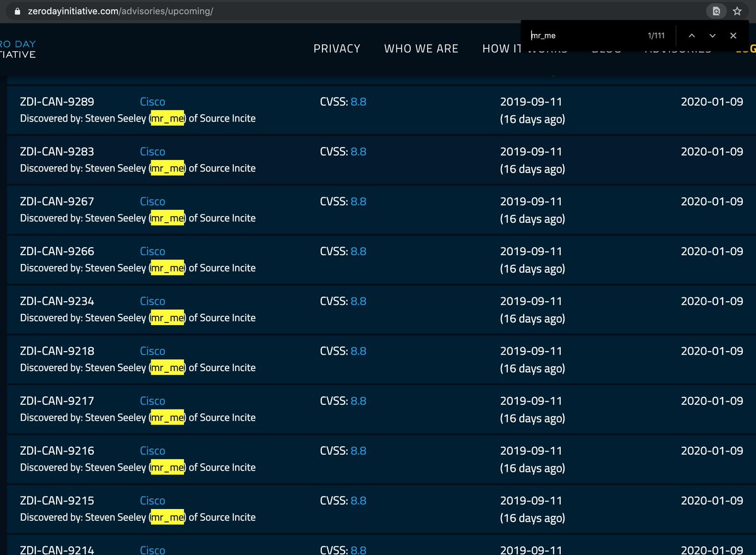756x555 pixels.
Task: Click the ZDI-CAN-9218 identifier text
Action: (57, 351)
